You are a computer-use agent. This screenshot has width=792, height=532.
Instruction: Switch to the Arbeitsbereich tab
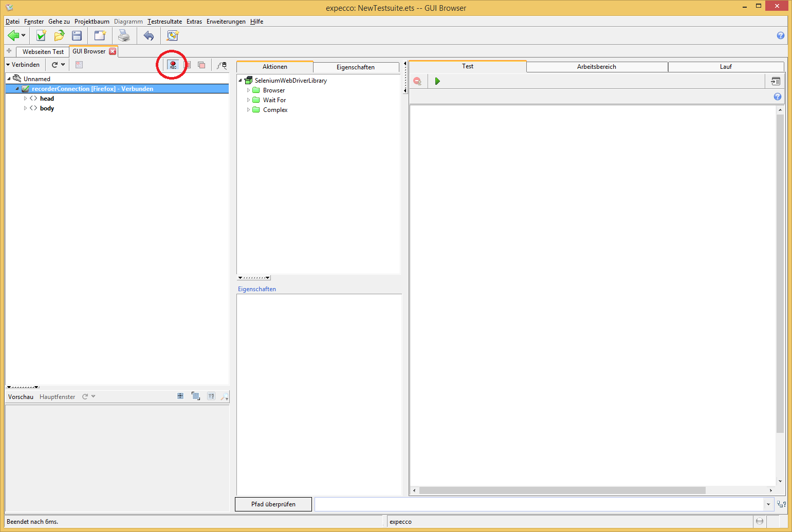point(596,67)
